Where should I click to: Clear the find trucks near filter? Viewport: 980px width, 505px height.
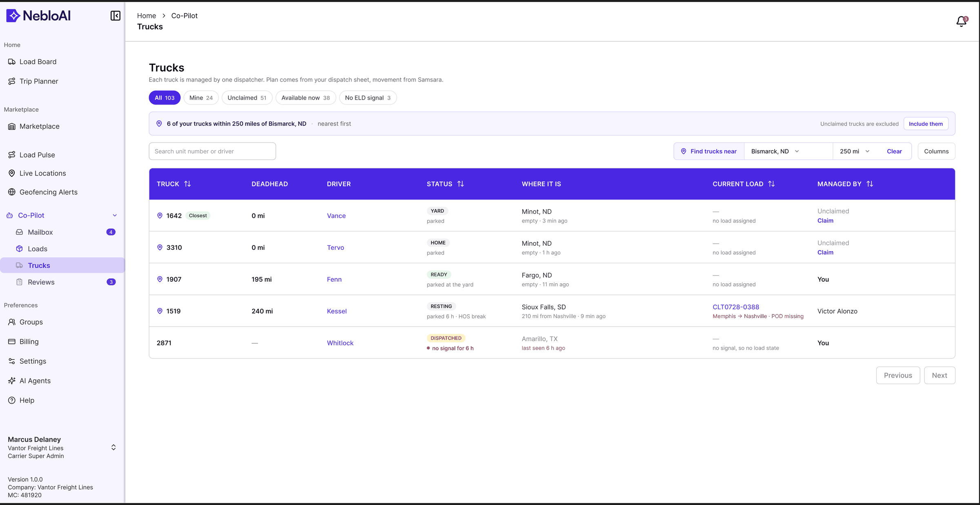894,151
